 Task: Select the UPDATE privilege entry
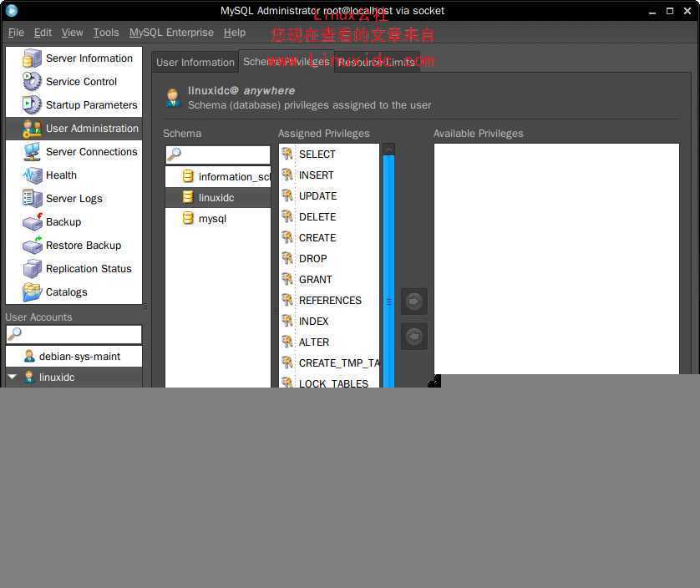click(x=329, y=196)
